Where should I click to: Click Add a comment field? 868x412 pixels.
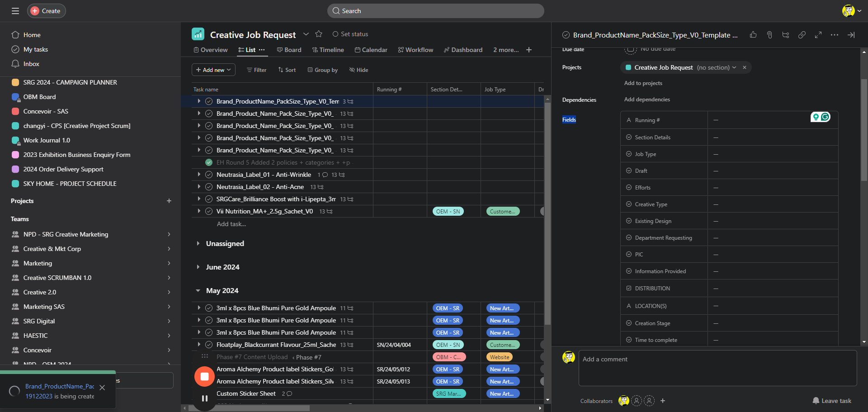tap(718, 368)
